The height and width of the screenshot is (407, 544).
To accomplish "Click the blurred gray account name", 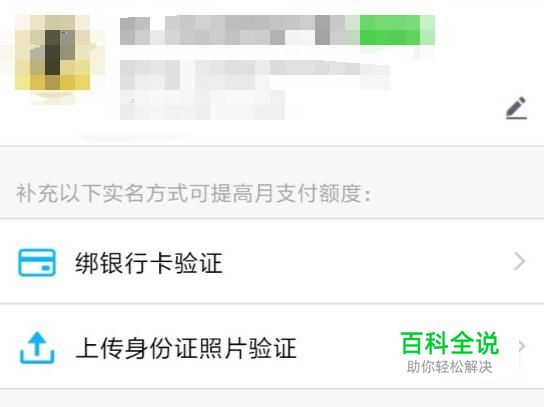I will coord(239,30).
